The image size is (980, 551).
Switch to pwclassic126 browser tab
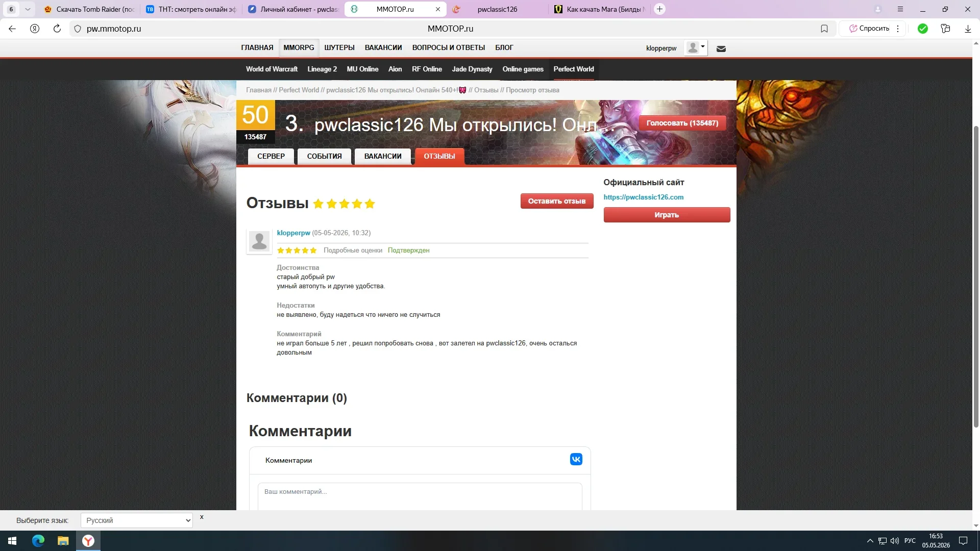tap(498, 9)
